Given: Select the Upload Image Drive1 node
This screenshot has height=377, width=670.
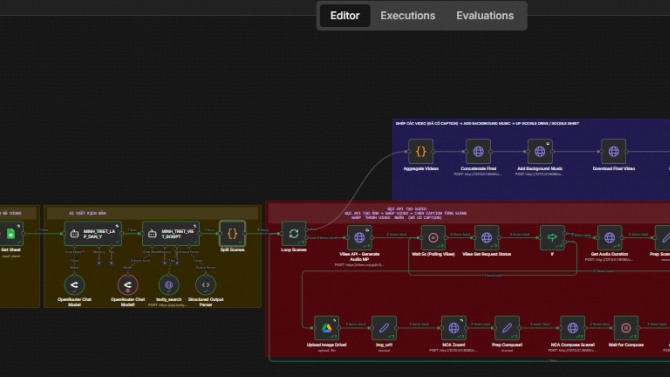Looking at the screenshot, I should 326,328.
